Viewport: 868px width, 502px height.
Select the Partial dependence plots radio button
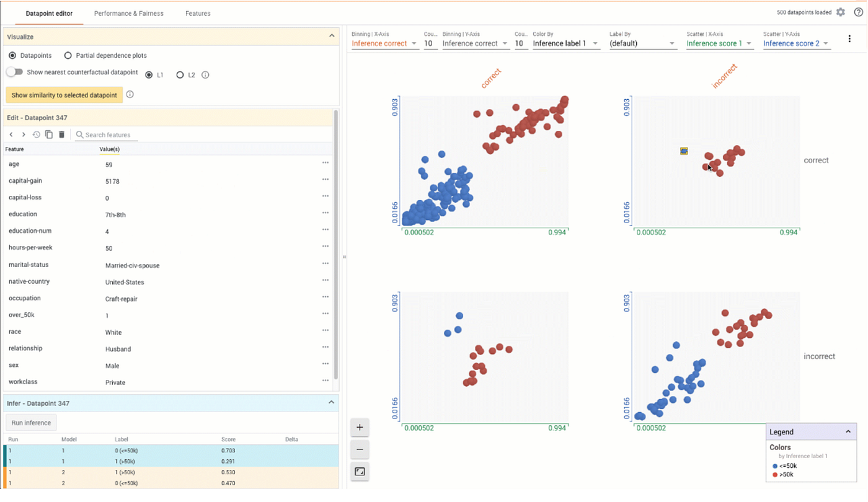pos(68,56)
